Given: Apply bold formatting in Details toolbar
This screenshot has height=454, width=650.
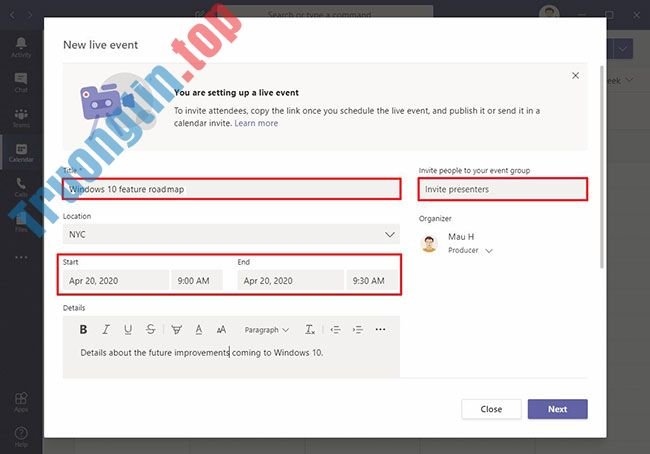Looking at the screenshot, I should [83, 330].
